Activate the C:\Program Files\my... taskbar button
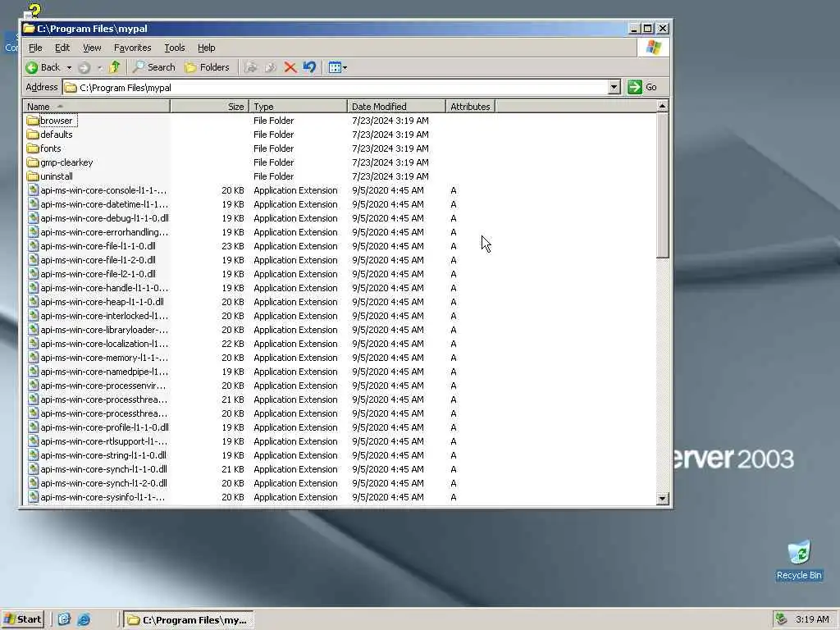This screenshot has height=630, width=840. click(x=189, y=620)
